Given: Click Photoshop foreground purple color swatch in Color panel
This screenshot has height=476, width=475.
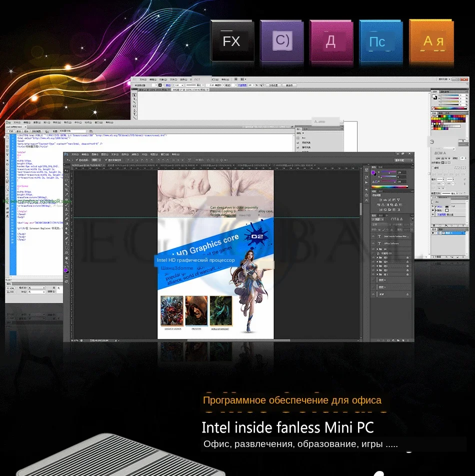Looking at the screenshot, I should point(373,172).
